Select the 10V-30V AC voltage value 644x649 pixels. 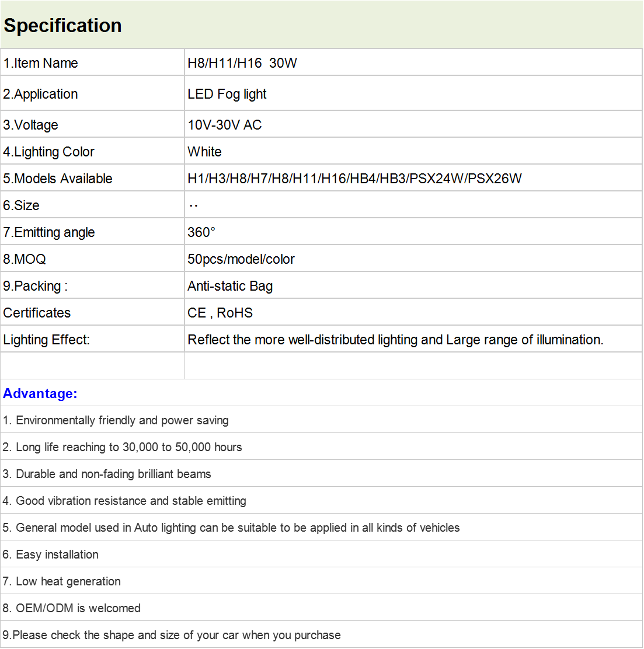224,124
